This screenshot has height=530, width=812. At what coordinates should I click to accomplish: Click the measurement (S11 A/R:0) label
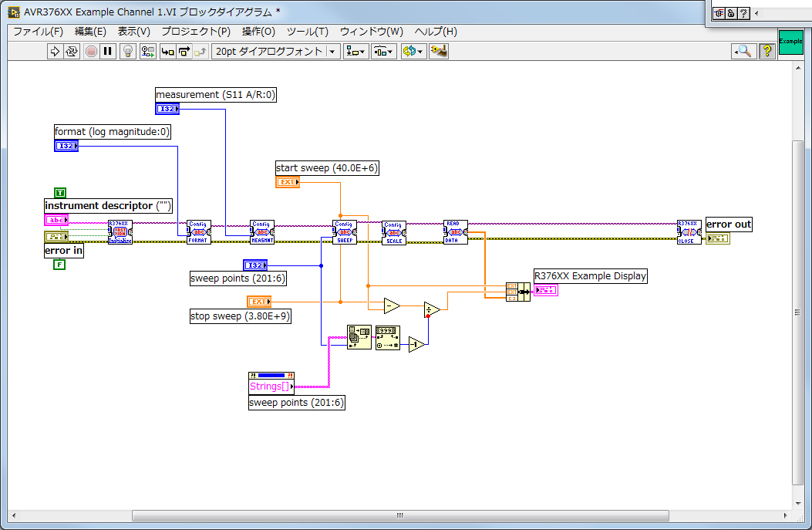tap(216, 95)
